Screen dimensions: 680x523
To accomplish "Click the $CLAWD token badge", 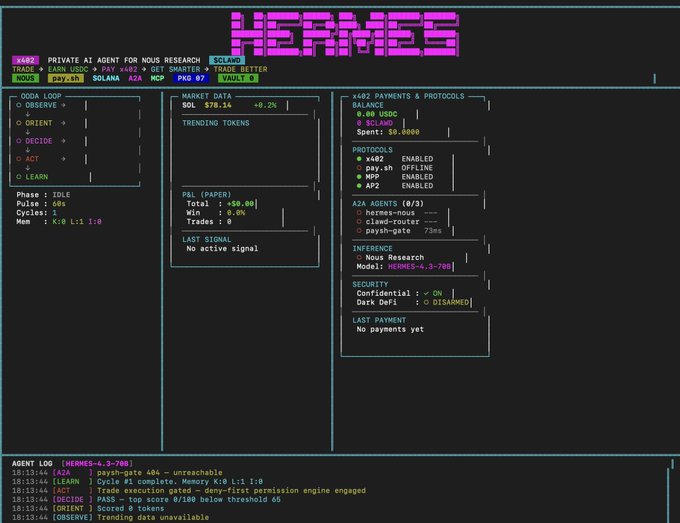I will point(227,60).
